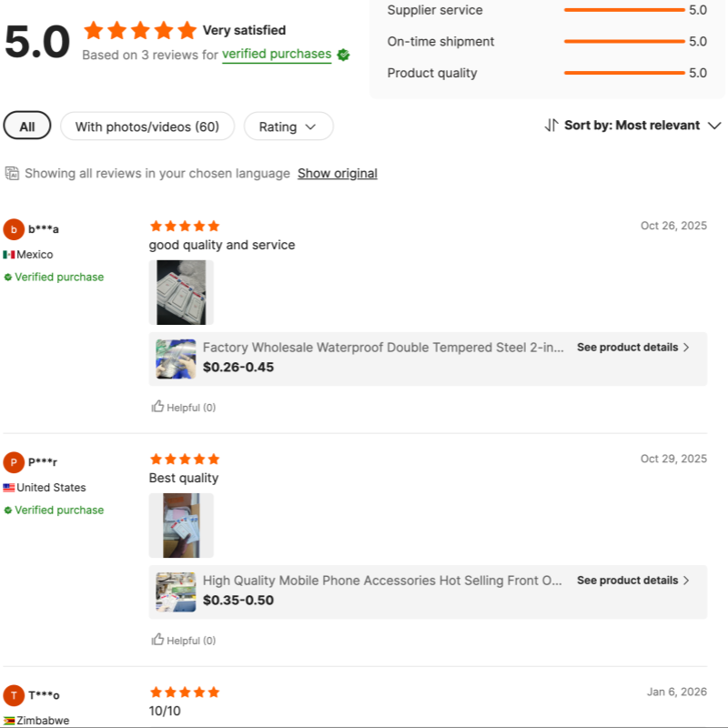The width and height of the screenshot is (728, 728).
Task: Expand See product details for phone accessories product
Action: coord(633,580)
